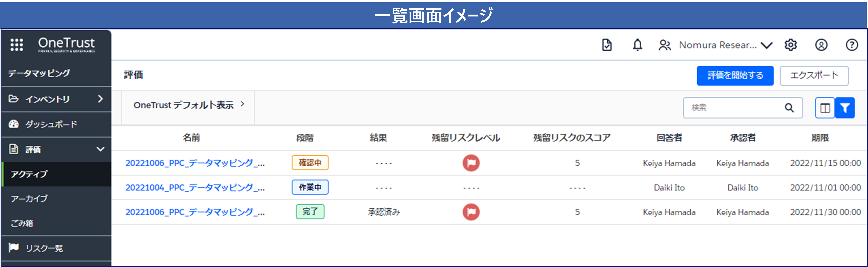Open the Nomura Resear... organization dropdown
The height and width of the screenshot is (267, 868).
click(x=725, y=45)
